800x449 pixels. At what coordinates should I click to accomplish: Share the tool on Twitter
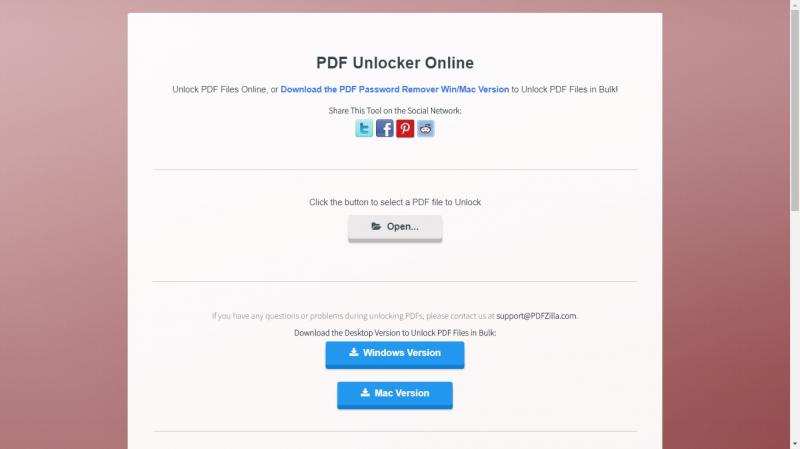pos(364,129)
